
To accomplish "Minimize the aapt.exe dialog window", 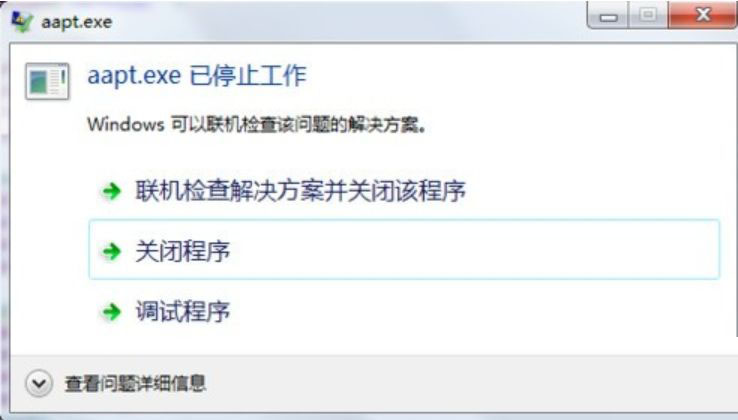I will click(x=608, y=15).
